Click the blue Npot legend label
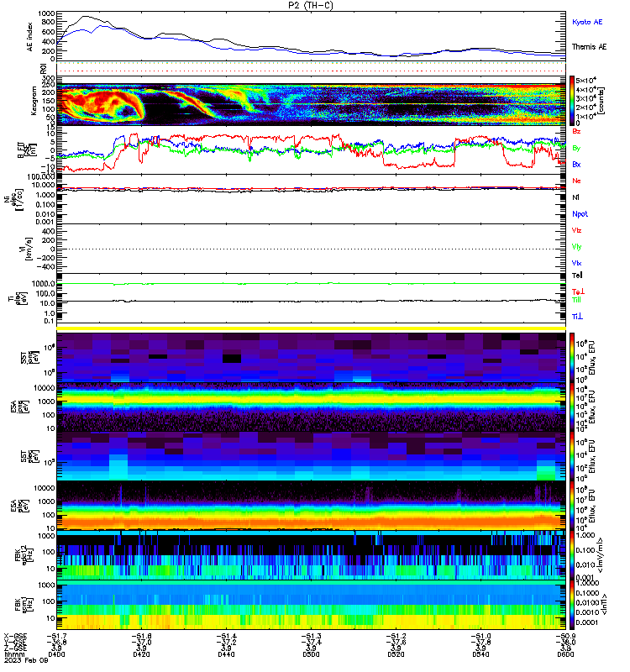This screenshot has height=672, width=630. [580, 214]
